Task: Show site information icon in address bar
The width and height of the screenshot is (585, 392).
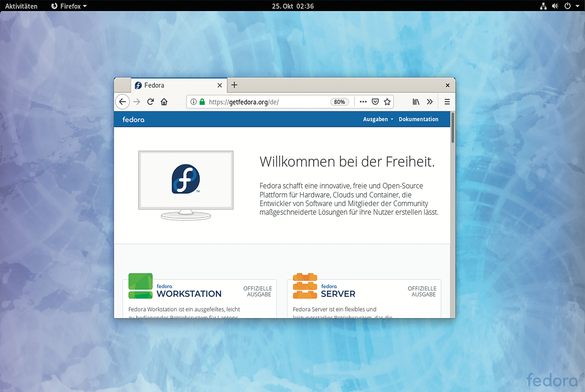Action: (193, 102)
